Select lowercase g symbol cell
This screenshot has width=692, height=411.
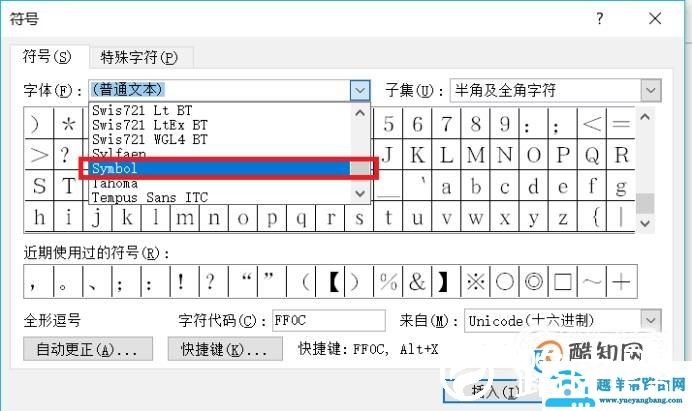[x=621, y=186]
